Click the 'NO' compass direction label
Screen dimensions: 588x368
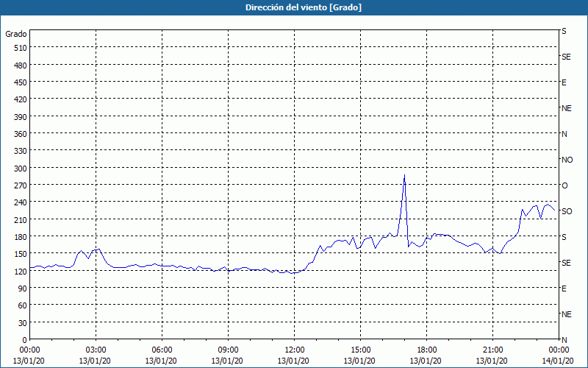567,160
